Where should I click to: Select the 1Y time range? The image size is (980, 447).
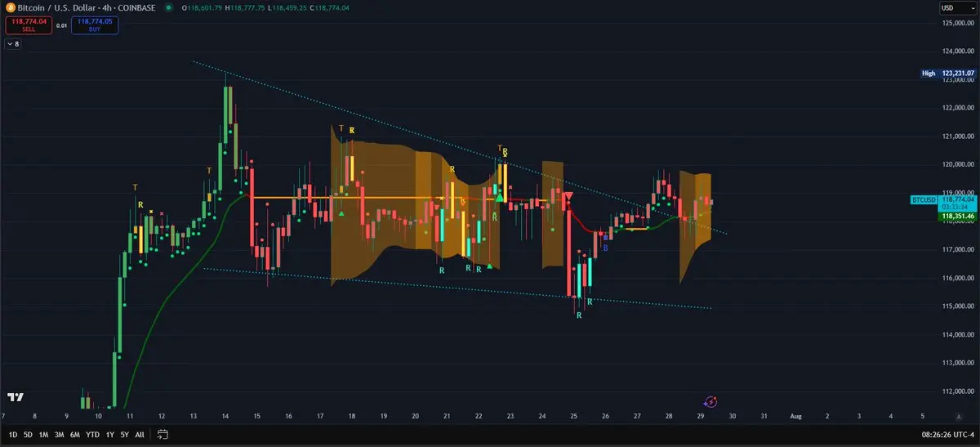[109, 434]
